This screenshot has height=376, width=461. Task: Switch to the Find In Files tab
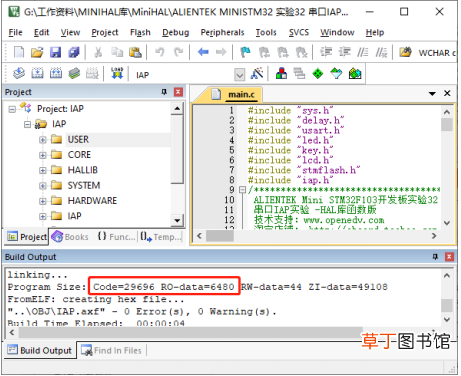[x=112, y=350]
